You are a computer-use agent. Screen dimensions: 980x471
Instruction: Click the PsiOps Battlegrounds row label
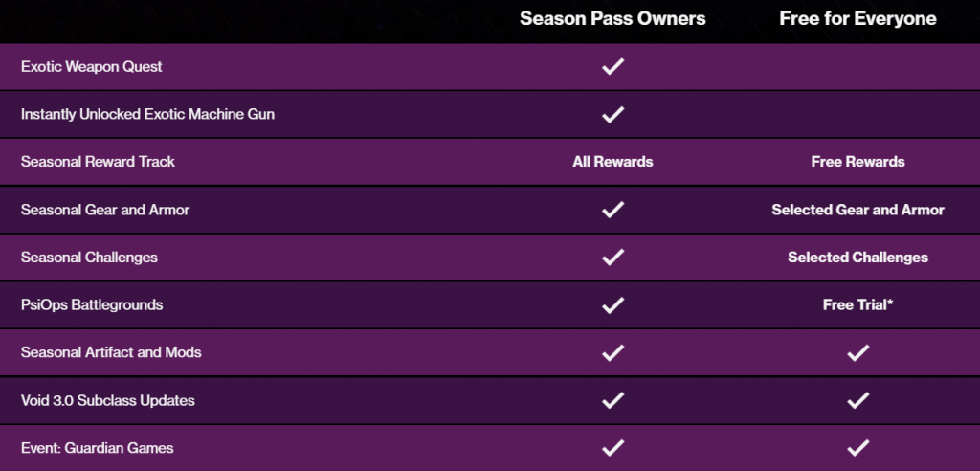tap(92, 304)
